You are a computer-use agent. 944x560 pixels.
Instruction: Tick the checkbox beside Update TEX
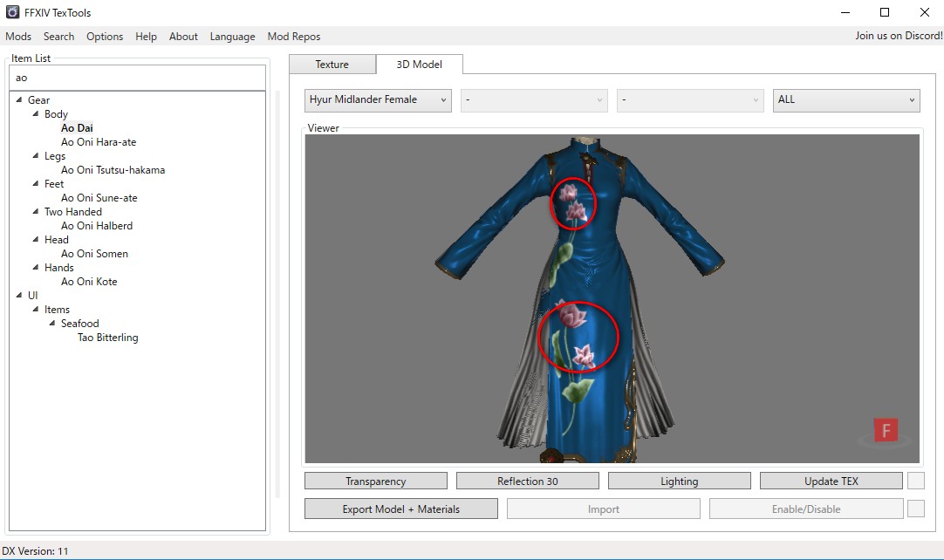[x=915, y=481]
